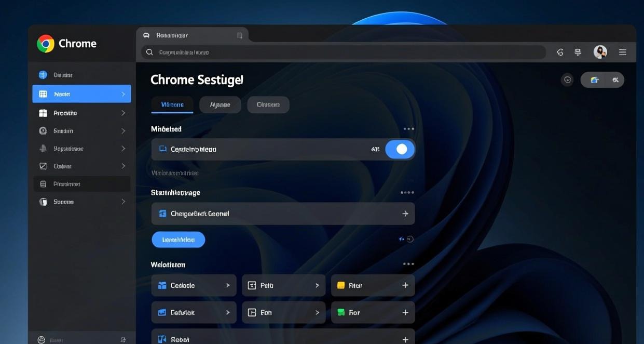Open the Potb tile
Screen dimensions: 644x344
pyautogui.click(x=284, y=285)
